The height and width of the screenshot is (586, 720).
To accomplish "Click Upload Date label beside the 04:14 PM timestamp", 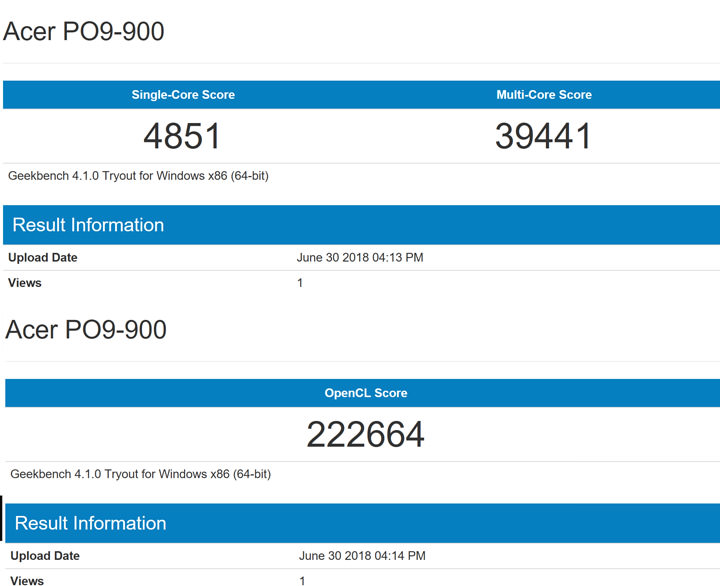I will click(45, 556).
